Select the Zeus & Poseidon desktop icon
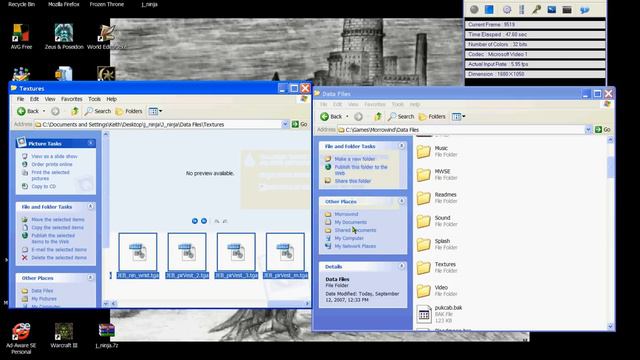Screen dimensions: 640x360 pos(64,36)
